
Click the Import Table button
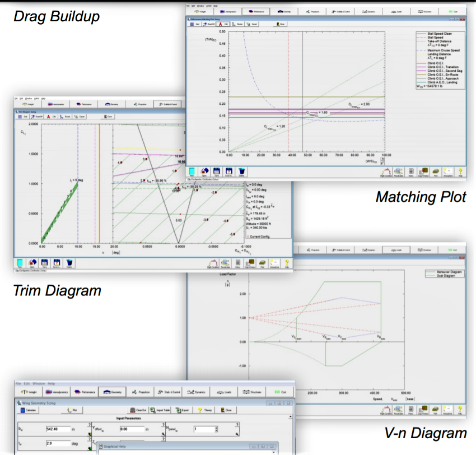[160, 410]
